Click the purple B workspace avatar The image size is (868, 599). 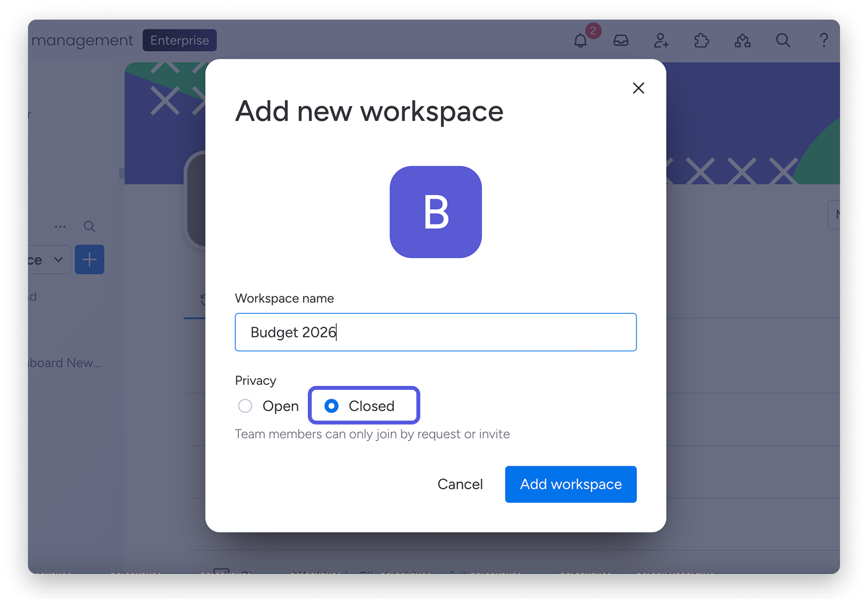[435, 212]
